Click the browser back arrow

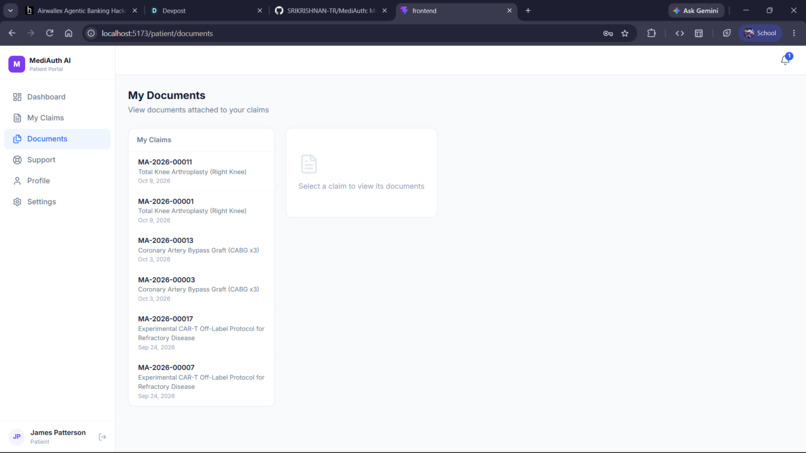tap(12, 33)
